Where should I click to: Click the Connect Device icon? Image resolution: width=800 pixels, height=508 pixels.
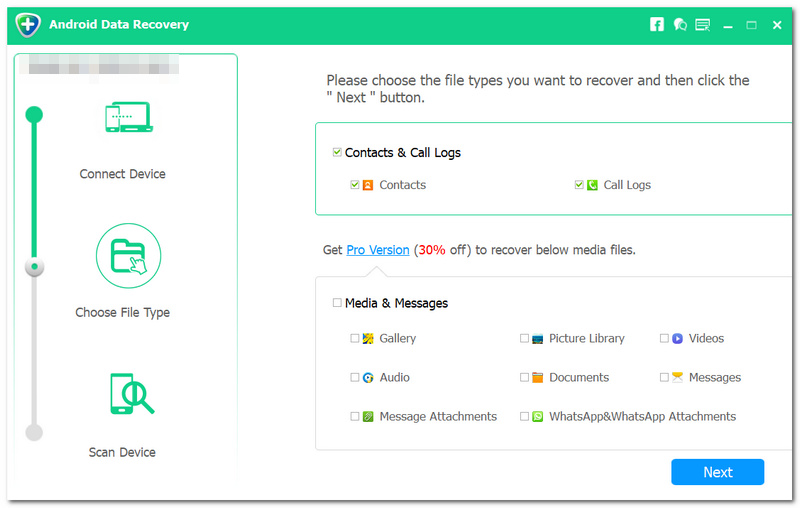pyautogui.click(x=129, y=117)
